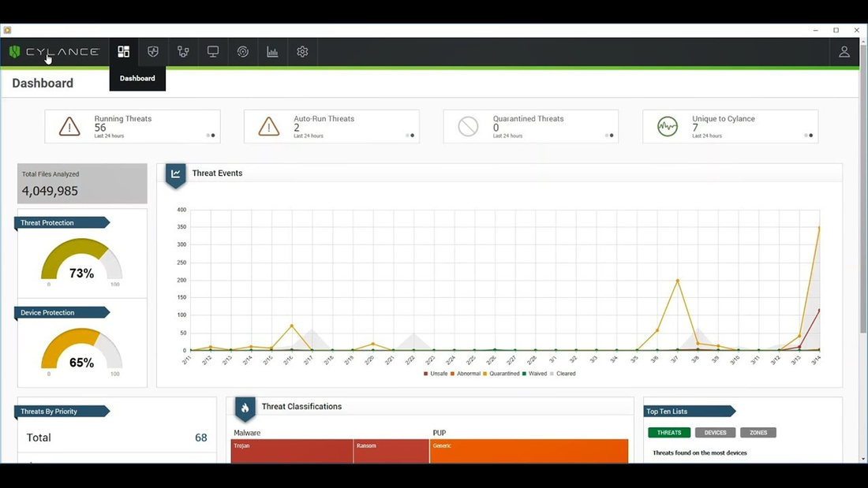868x488 pixels.
Task: Select the THREATS tab in Top Ten Lists
Action: tap(669, 433)
